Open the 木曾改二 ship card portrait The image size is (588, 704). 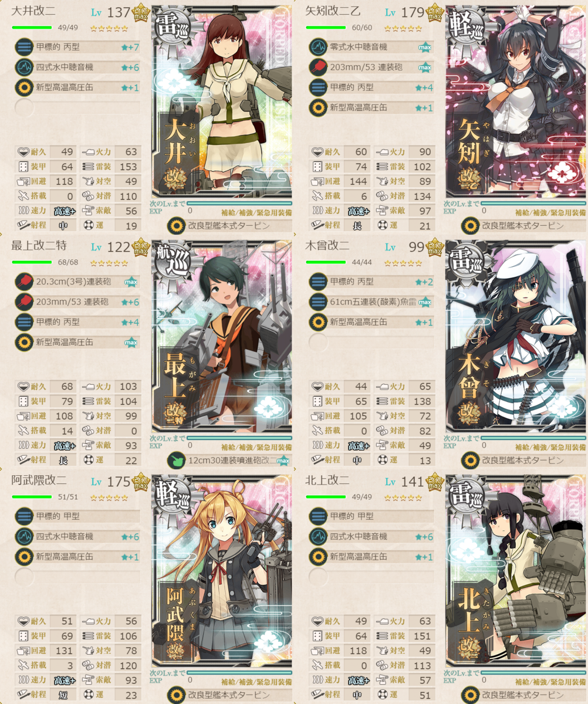click(x=516, y=337)
